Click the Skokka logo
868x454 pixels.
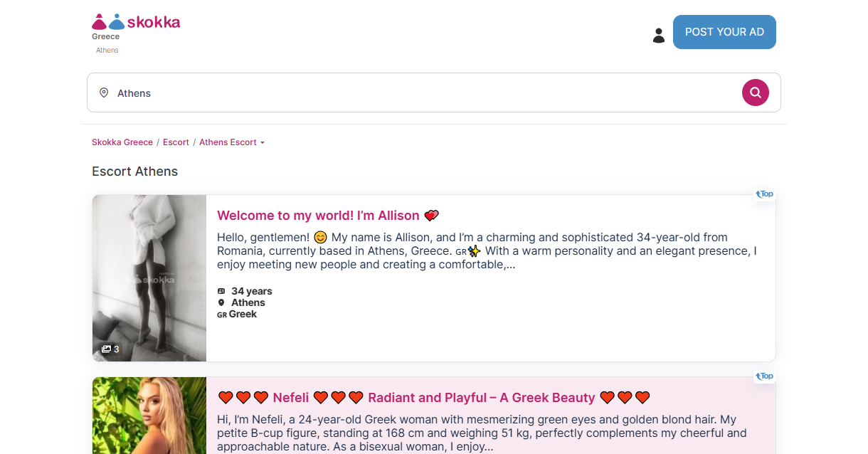click(x=136, y=22)
